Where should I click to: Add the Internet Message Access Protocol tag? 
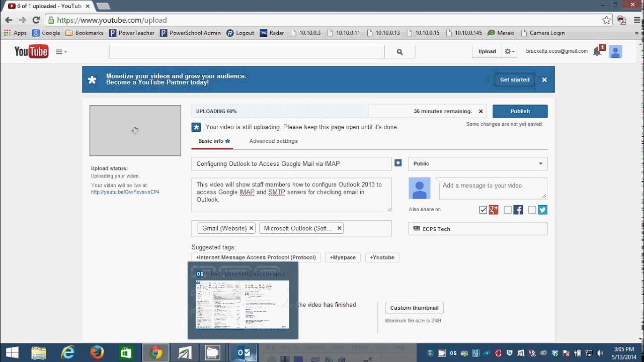(x=256, y=257)
